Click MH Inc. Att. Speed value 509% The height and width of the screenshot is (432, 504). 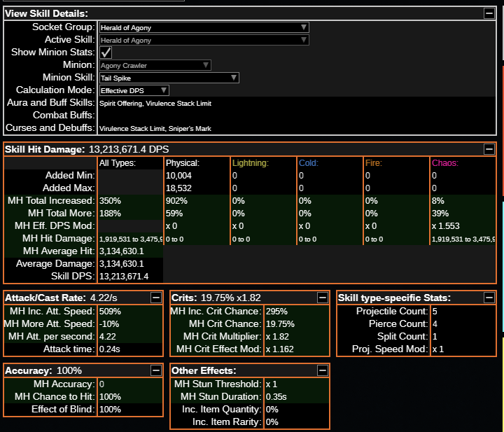coord(111,312)
